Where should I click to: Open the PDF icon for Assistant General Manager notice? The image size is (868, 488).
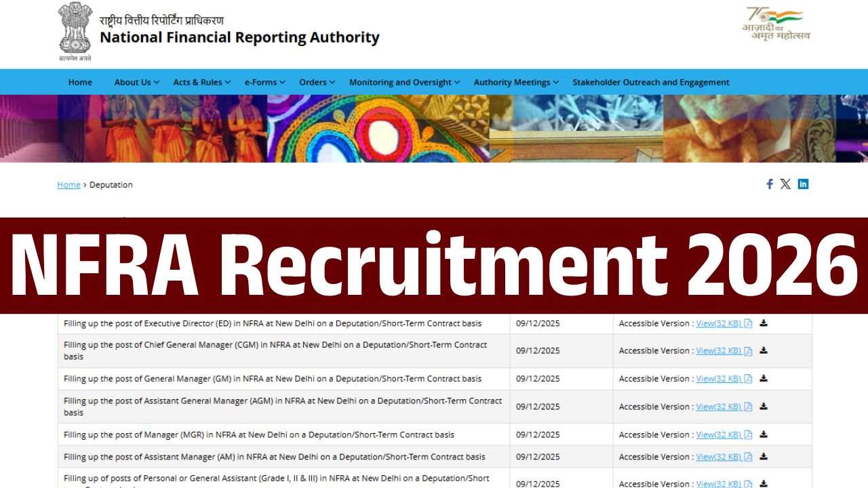pyautogui.click(x=748, y=407)
